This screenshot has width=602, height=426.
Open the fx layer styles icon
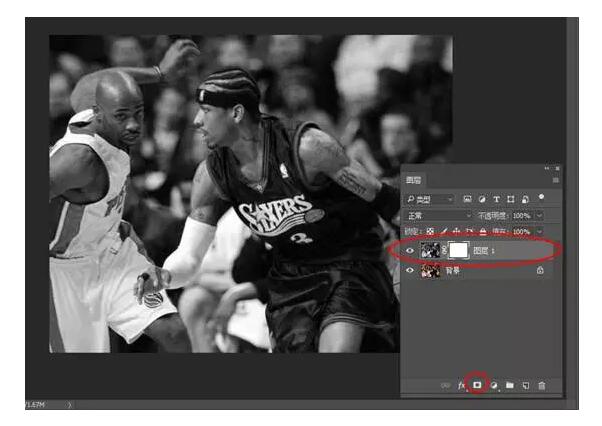[x=462, y=384]
